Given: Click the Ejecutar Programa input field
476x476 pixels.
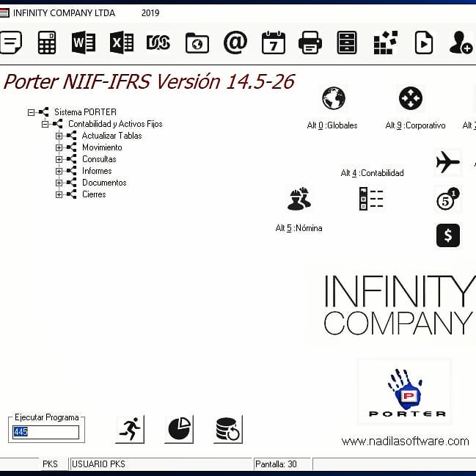Looking at the screenshot, I should coord(45,432).
